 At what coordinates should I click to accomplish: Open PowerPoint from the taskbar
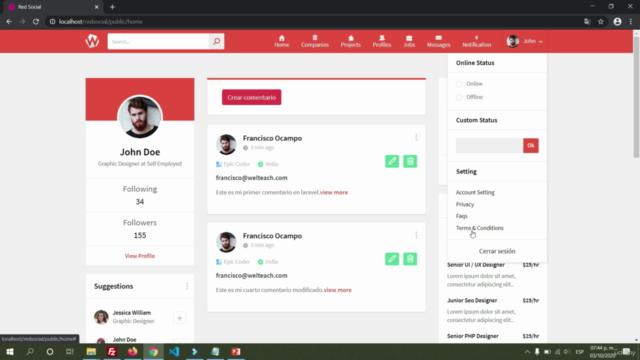click(x=236, y=351)
